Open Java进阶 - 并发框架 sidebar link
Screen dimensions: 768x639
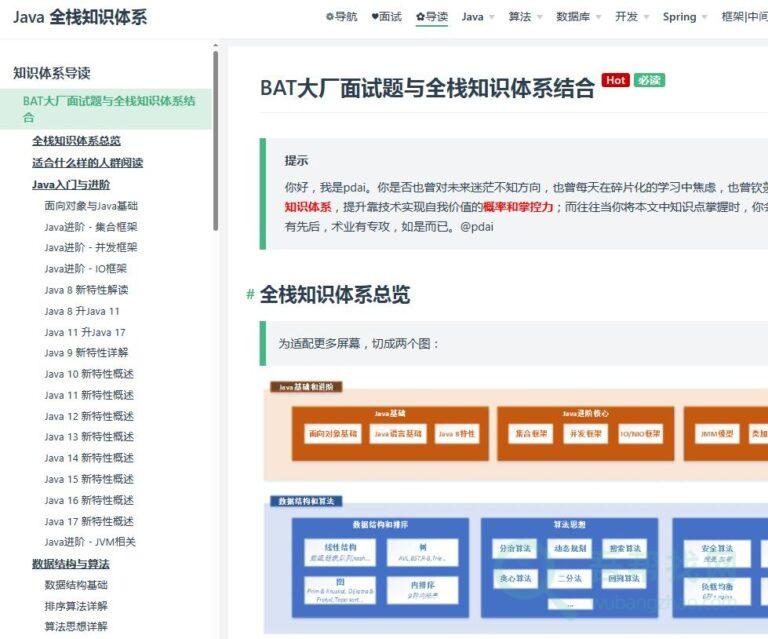(91, 247)
